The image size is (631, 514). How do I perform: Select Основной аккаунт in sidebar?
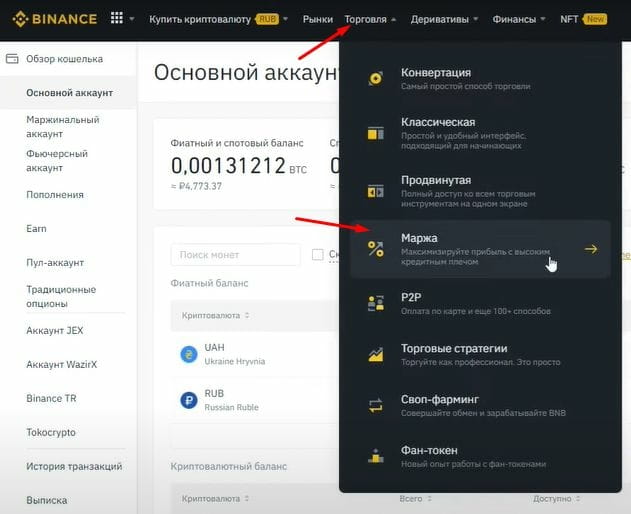[x=69, y=93]
